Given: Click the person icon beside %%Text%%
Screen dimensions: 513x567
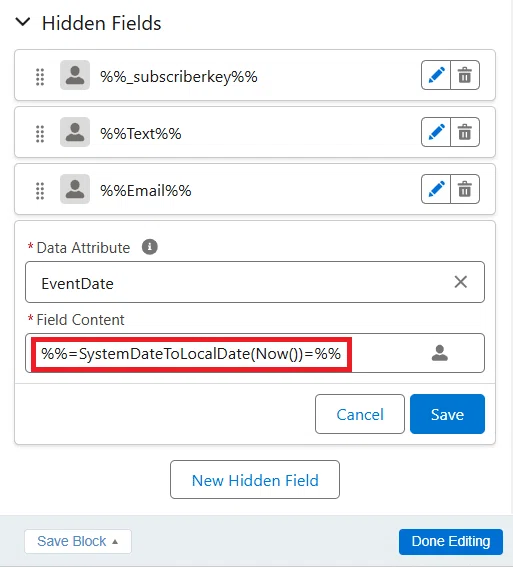Looking at the screenshot, I should pyautogui.click(x=75, y=132).
